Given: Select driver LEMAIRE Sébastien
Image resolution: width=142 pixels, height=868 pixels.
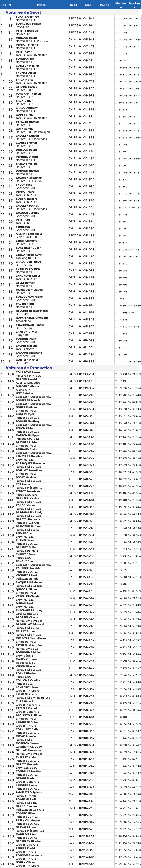Looking at the screenshot, I should point(29,456).
